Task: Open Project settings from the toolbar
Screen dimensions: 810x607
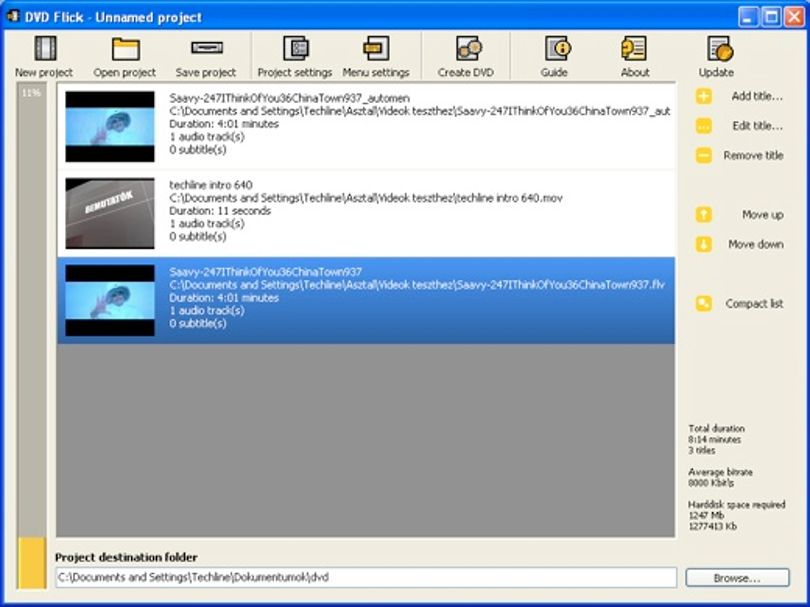Action: [296, 49]
